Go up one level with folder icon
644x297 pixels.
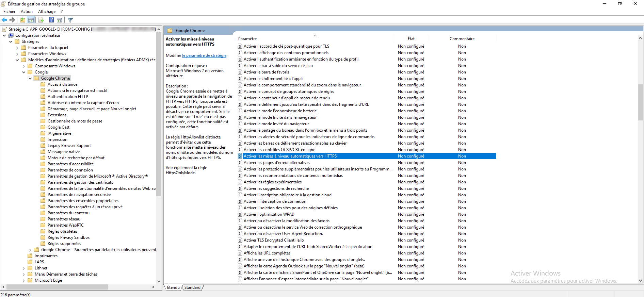(x=22, y=20)
